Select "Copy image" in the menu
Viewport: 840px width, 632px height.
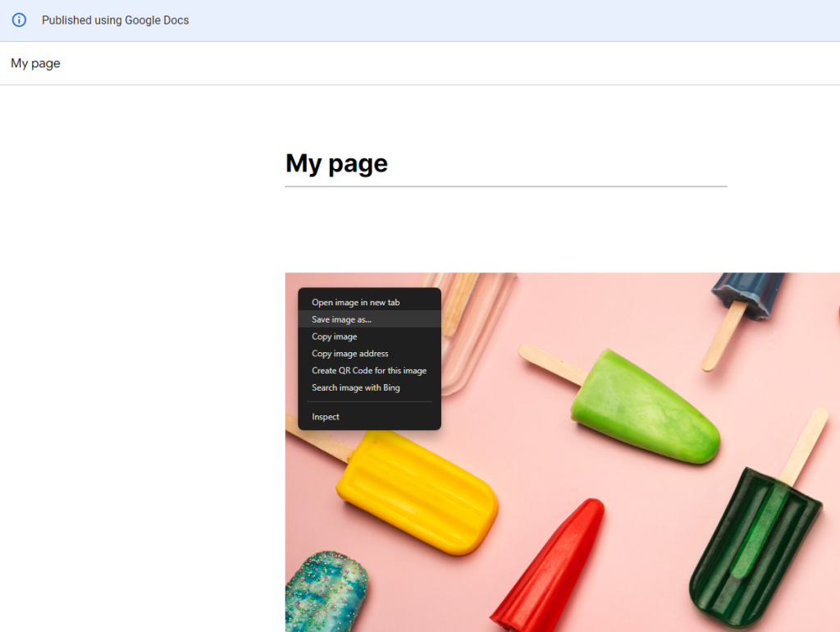334,337
